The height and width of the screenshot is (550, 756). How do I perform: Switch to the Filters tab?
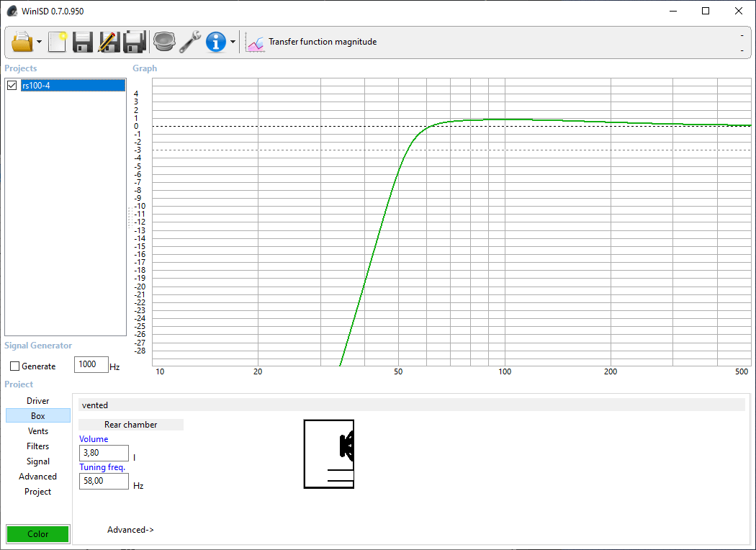point(38,446)
